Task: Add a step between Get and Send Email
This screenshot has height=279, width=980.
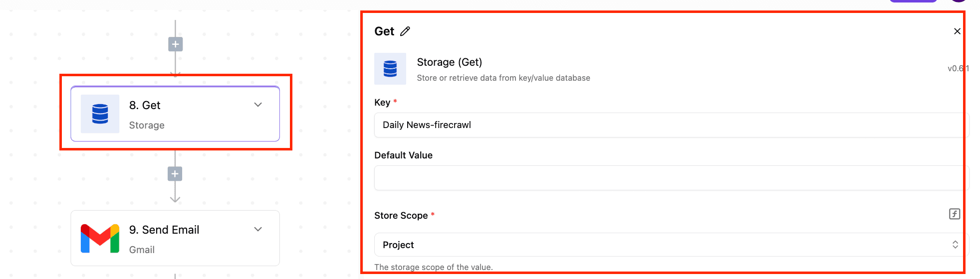Action: click(175, 174)
